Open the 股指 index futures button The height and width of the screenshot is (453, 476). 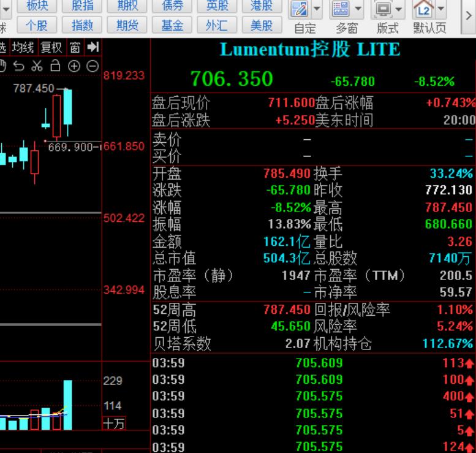click(x=82, y=6)
